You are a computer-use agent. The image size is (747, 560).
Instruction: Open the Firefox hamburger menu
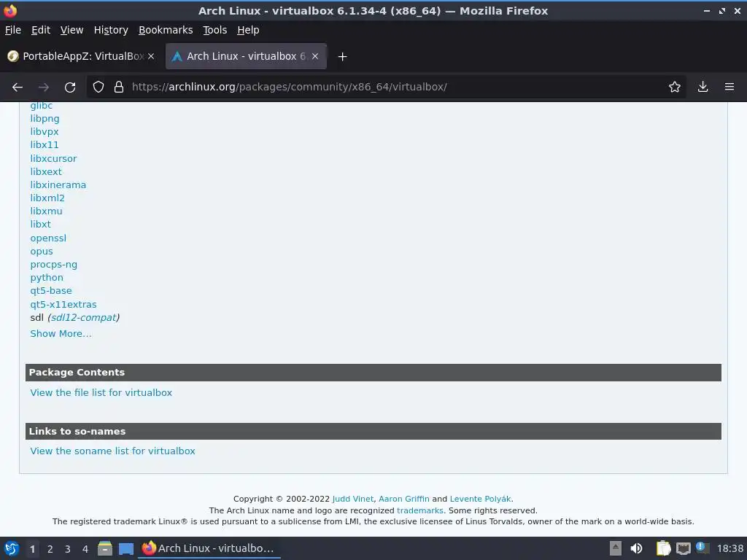point(729,87)
